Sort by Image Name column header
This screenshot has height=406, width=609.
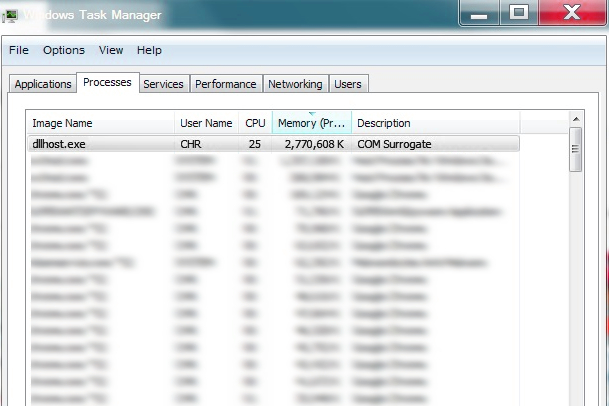pyautogui.click(x=101, y=123)
